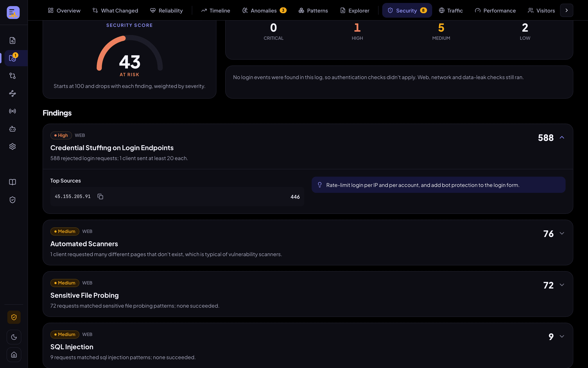588x368 pixels.
Task: Switch to the Performance tab
Action: pos(495,10)
